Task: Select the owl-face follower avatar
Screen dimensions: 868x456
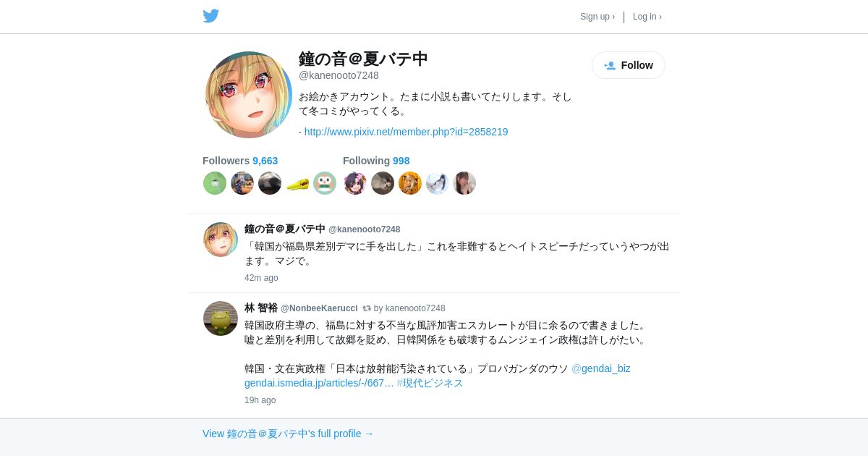Action: point(325,183)
